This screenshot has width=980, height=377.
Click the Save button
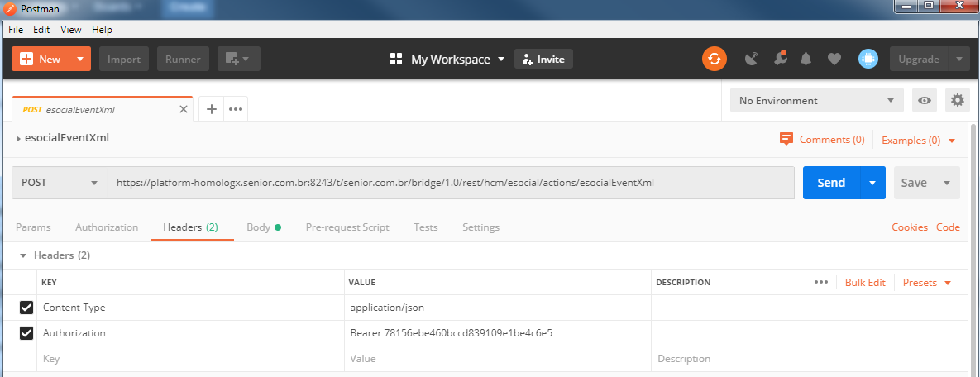914,183
